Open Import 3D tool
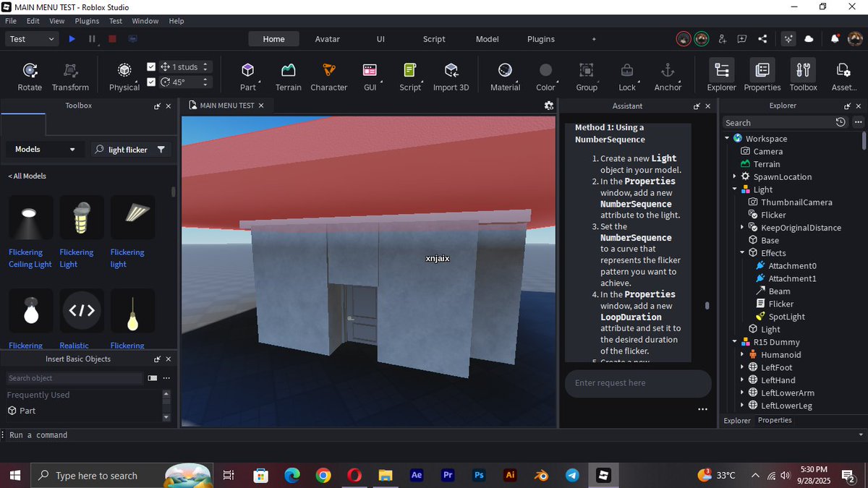This screenshot has width=868, height=488. tap(451, 76)
